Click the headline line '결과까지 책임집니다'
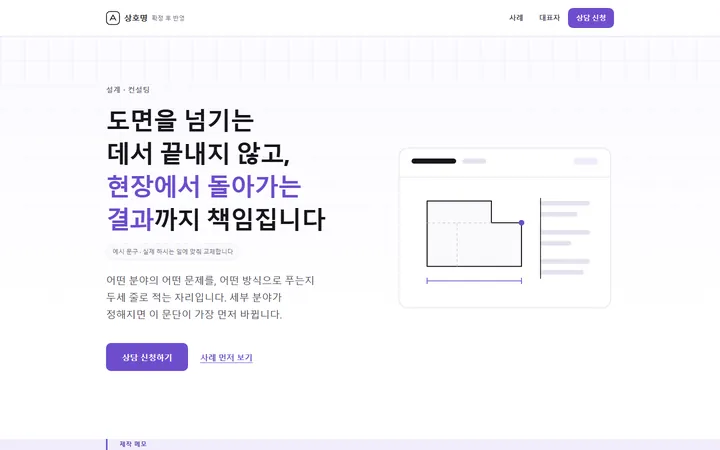This screenshot has width=720, height=450. pyautogui.click(x=216, y=219)
